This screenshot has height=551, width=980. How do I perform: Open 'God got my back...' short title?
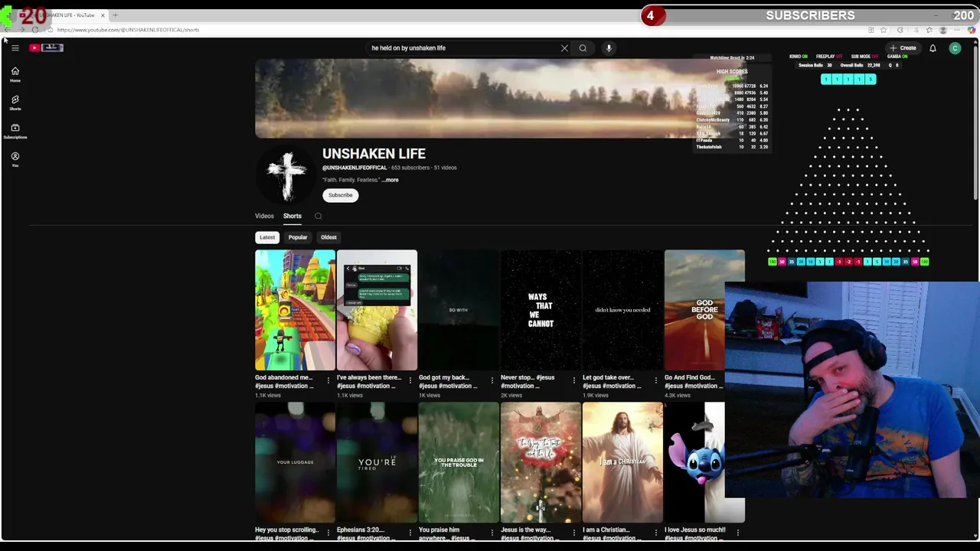(448, 381)
